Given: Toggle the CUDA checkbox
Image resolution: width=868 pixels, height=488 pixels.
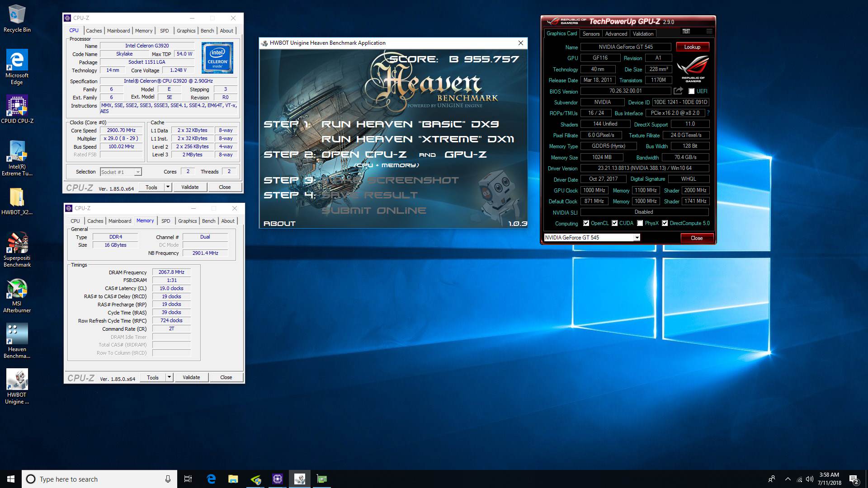Looking at the screenshot, I should coord(615,223).
